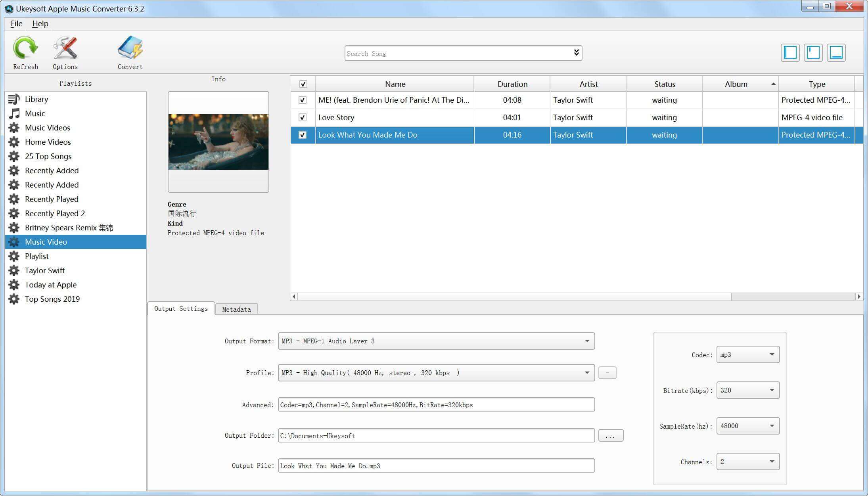The width and height of the screenshot is (868, 496).
Task: Open the Options tool settings
Action: [x=65, y=53]
